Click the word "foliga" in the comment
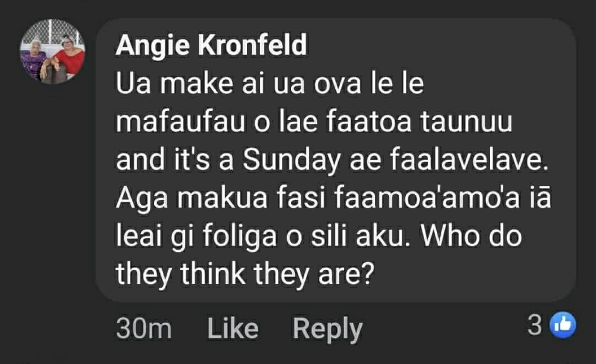596x364 pixels. point(240,236)
